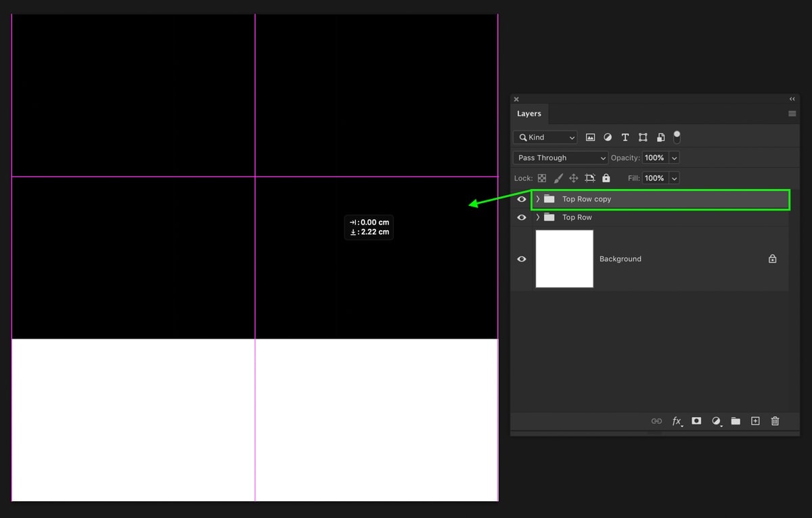
Task: Lock all padlock icon in Lock row
Action: click(606, 178)
